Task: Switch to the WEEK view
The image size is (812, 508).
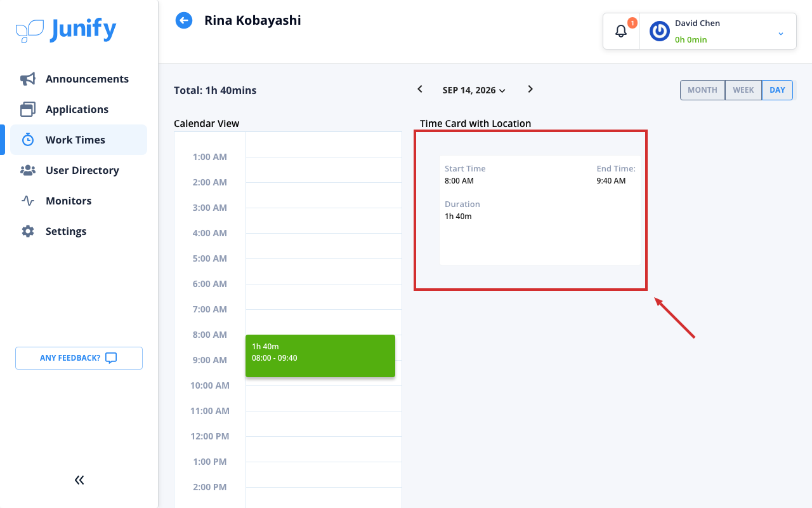Action: point(743,90)
